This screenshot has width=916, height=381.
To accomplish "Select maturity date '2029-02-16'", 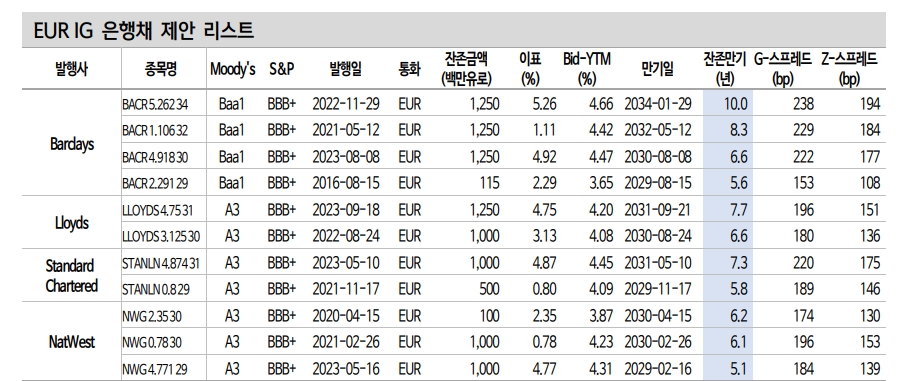I will coord(658,369).
